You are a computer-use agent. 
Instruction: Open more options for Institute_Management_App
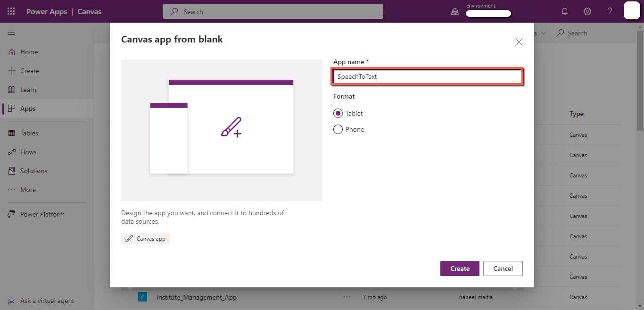click(347, 297)
